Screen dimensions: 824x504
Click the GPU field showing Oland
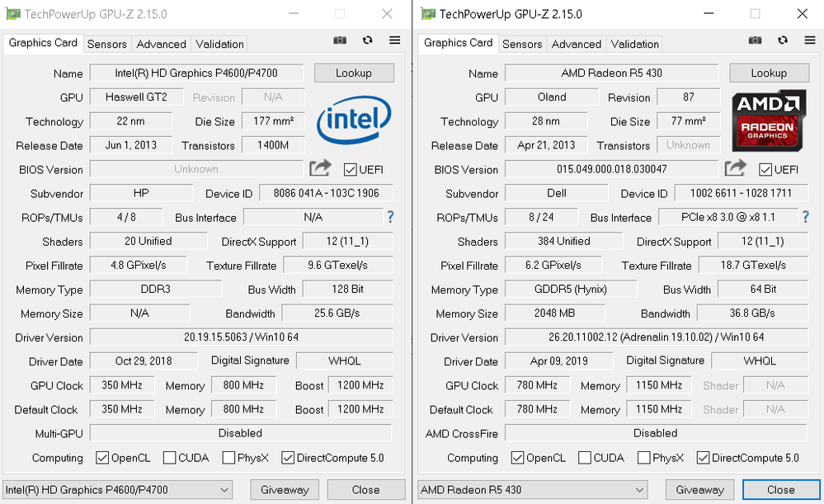[552, 97]
